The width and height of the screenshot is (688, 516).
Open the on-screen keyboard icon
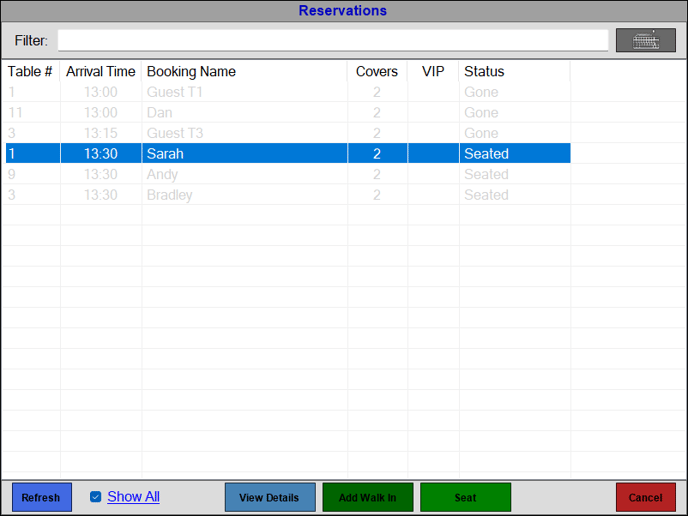tap(645, 41)
